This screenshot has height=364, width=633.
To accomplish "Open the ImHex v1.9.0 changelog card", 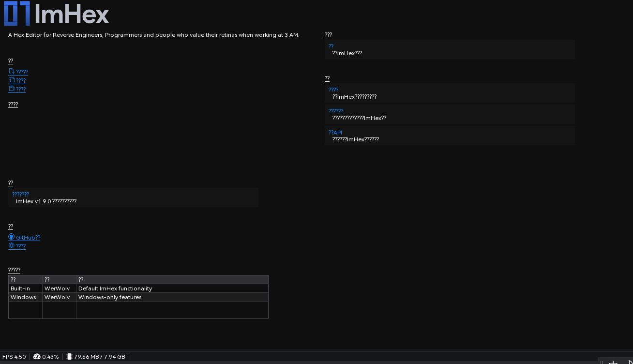I will 133,197.
